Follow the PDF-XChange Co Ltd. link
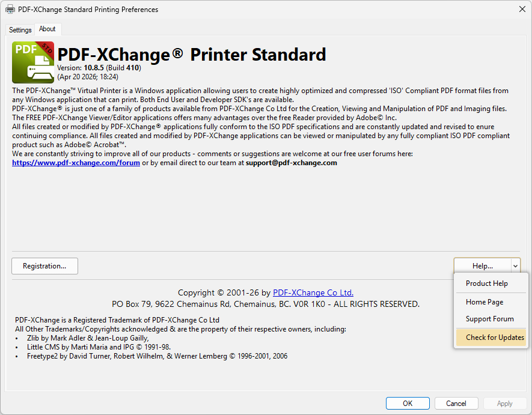 tap(313, 292)
